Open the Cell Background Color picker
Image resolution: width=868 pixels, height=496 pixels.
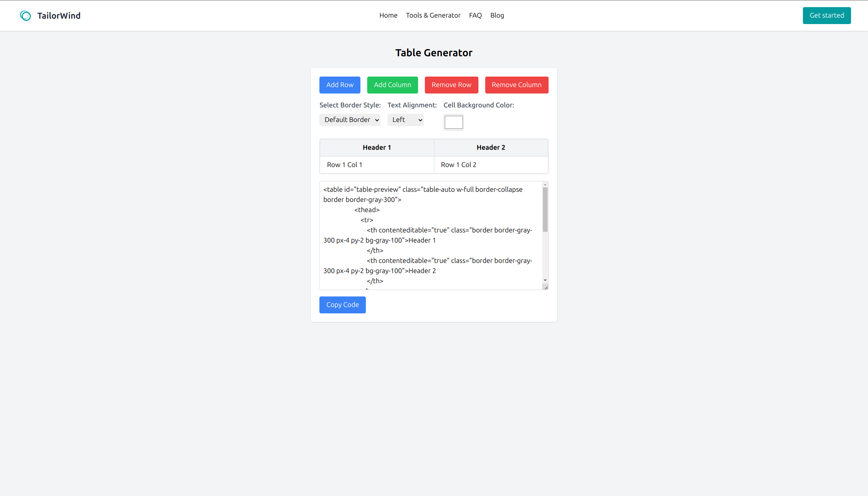pos(454,122)
